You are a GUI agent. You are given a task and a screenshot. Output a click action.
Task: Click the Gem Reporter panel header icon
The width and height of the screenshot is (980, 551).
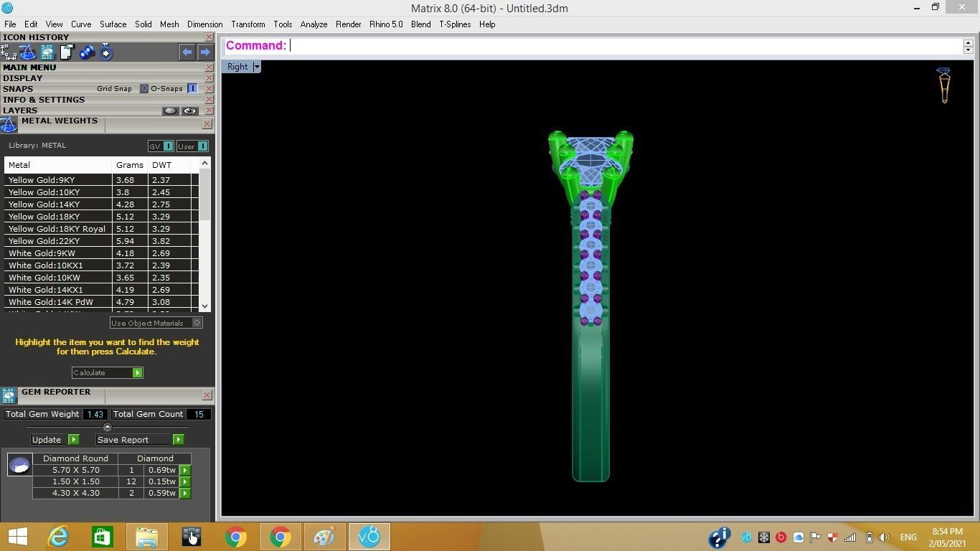pyautogui.click(x=9, y=396)
